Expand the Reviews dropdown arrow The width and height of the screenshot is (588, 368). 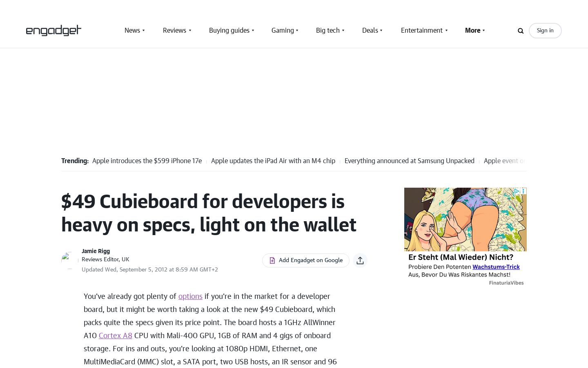click(x=190, y=31)
